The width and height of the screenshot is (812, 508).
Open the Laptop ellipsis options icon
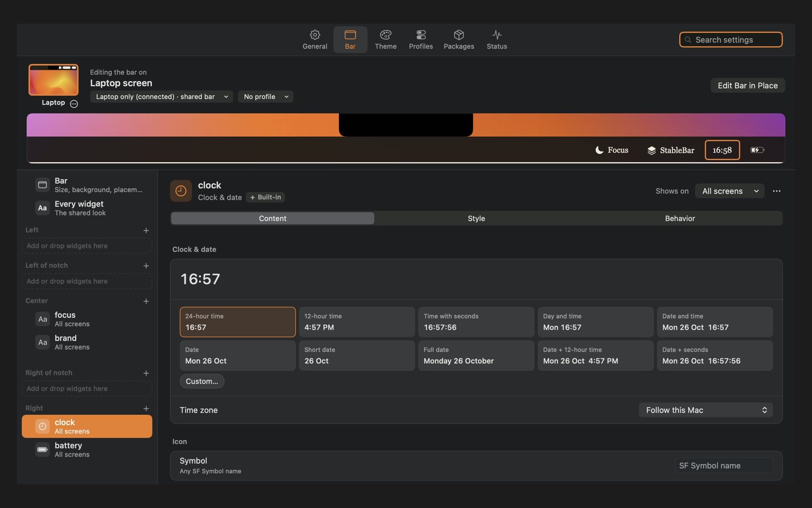click(74, 104)
